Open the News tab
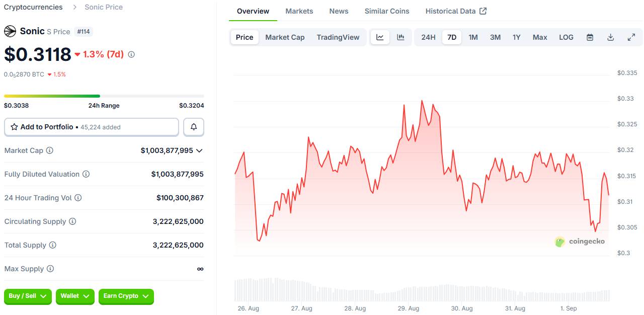The width and height of the screenshot is (644, 315). [339, 11]
